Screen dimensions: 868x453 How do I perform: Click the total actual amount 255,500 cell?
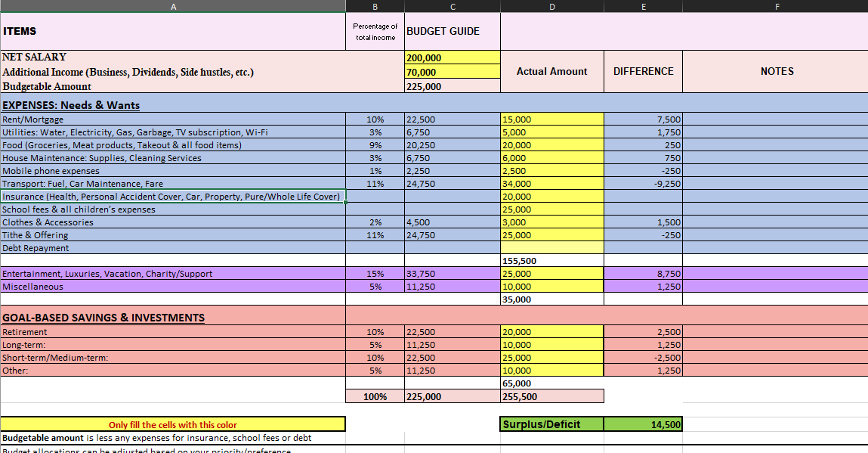[551, 396]
